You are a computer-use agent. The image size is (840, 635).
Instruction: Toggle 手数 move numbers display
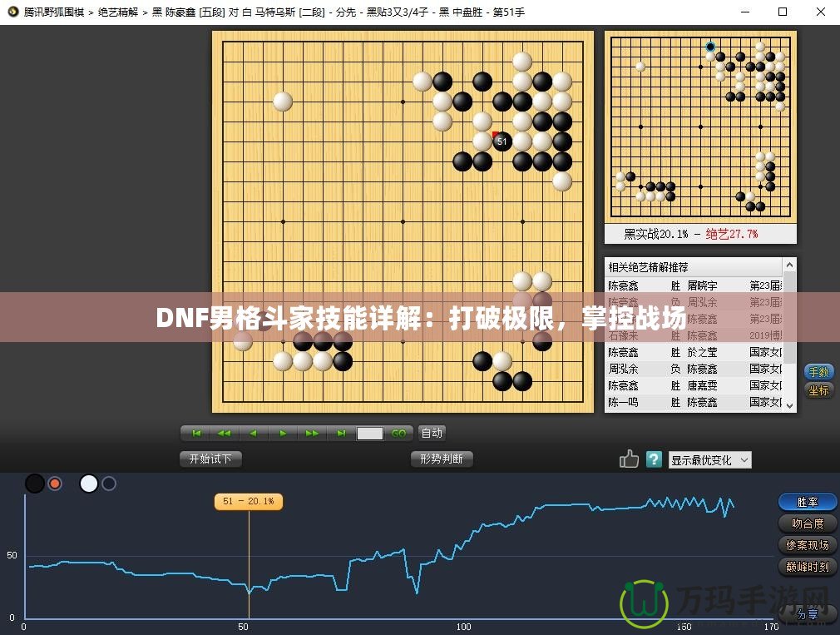(818, 371)
